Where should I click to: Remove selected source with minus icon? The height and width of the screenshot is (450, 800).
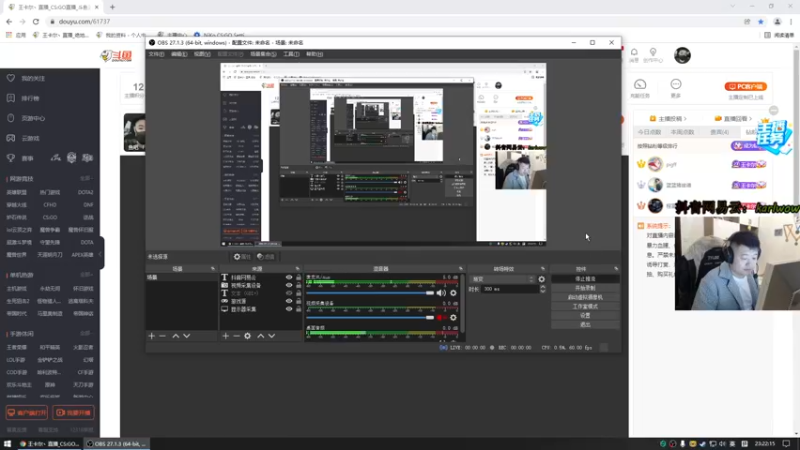[x=236, y=336]
